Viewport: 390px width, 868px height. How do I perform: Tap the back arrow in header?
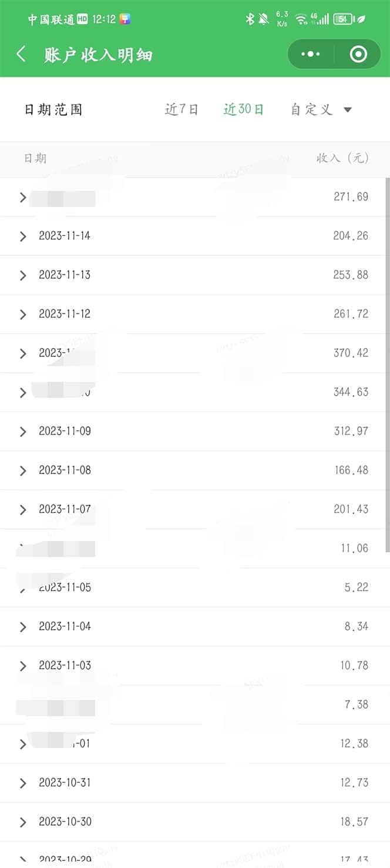(21, 55)
